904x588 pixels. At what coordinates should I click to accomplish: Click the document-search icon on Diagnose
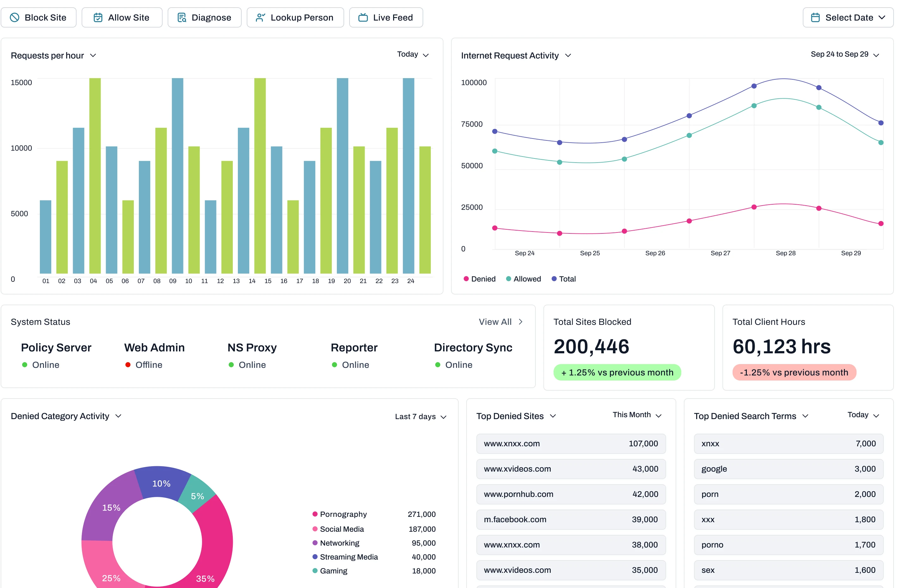coord(182,17)
